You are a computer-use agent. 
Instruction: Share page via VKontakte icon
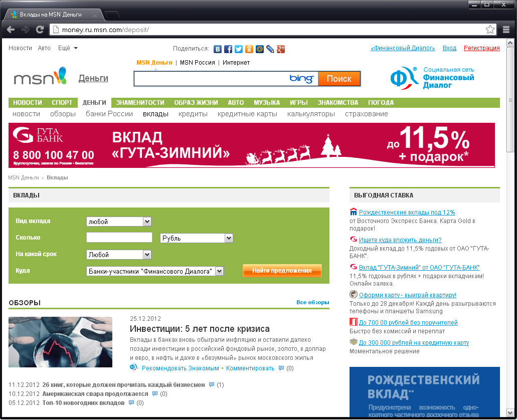[x=218, y=49]
